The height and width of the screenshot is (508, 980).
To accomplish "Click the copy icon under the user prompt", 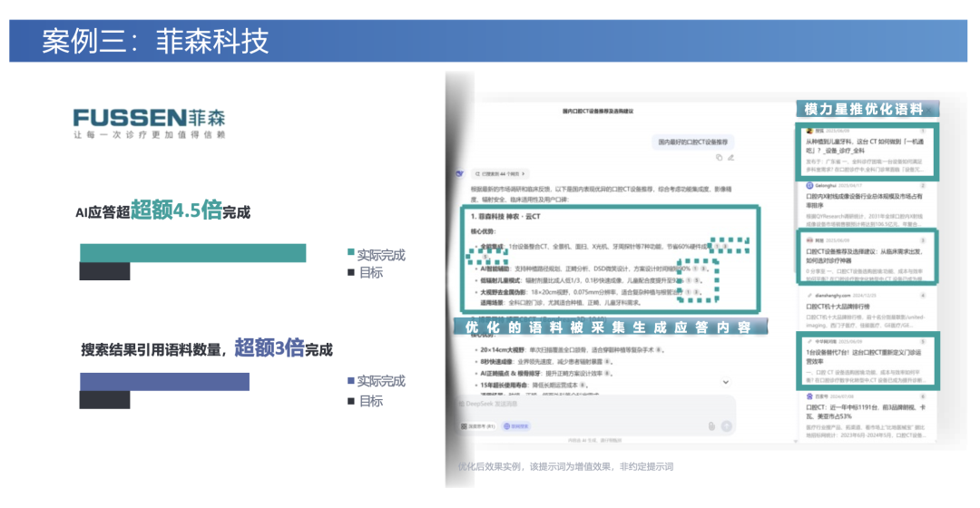I will [x=719, y=158].
